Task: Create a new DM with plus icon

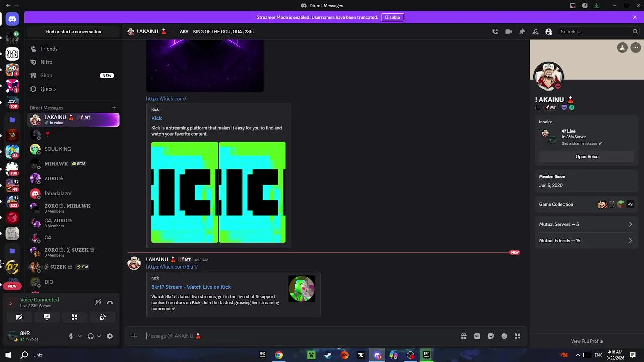Action: pos(114,108)
